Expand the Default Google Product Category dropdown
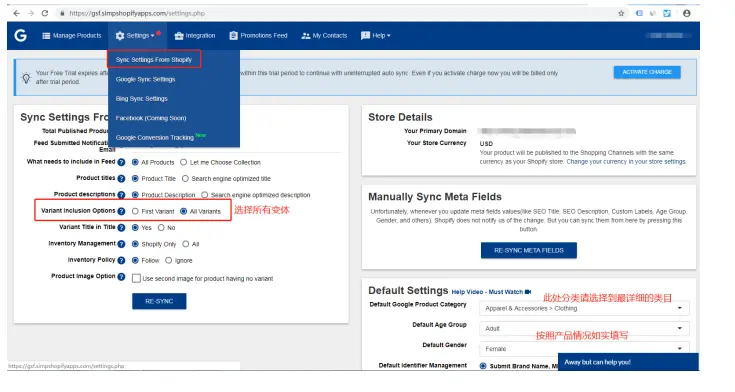Image resolution: width=735 pixels, height=392 pixels. pos(584,309)
